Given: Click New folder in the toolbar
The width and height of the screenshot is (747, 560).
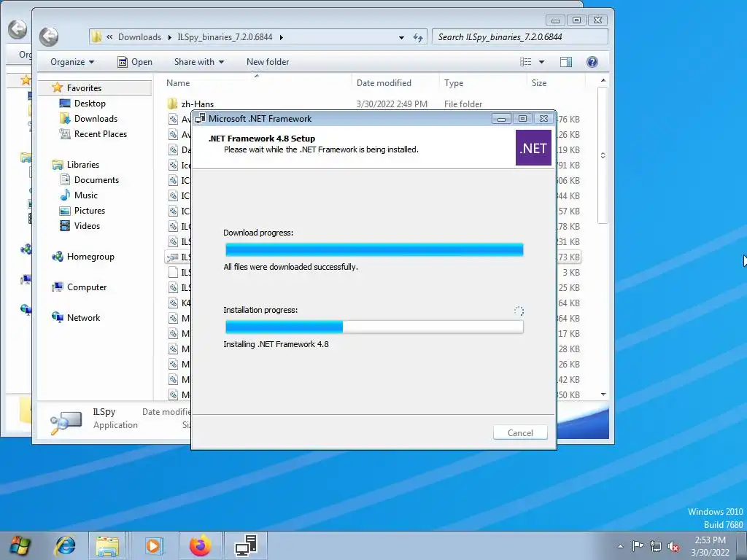Looking at the screenshot, I should pos(268,62).
